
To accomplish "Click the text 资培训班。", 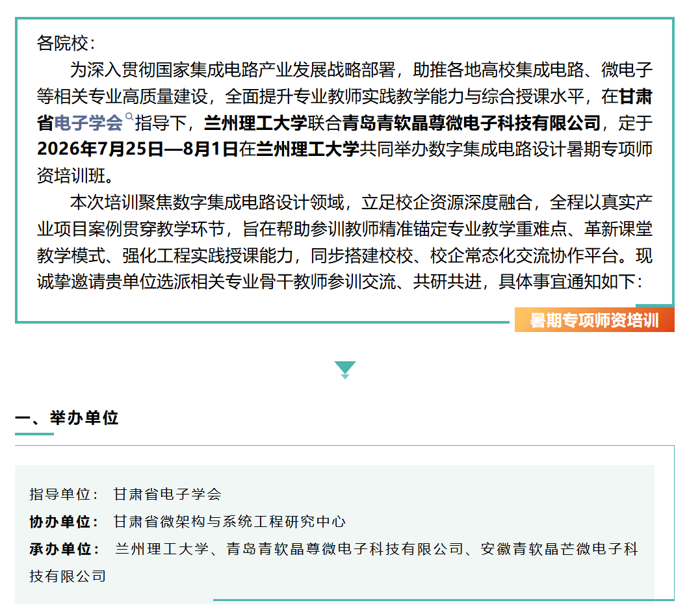I will point(75,176).
